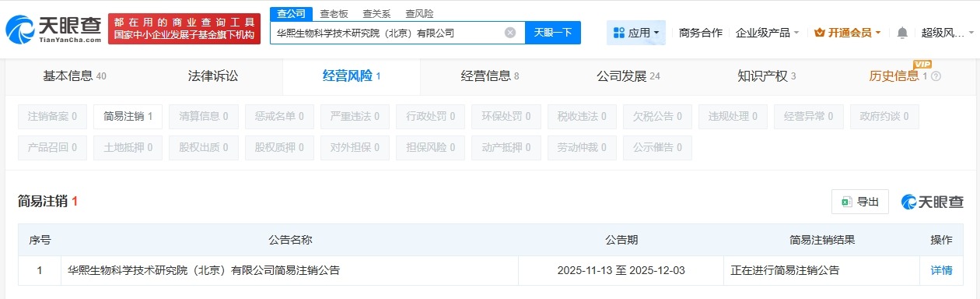This screenshot has width=980, height=299.
Task: Click the 公告名称 column header
Action: pyautogui.click(x=290, y=240)
